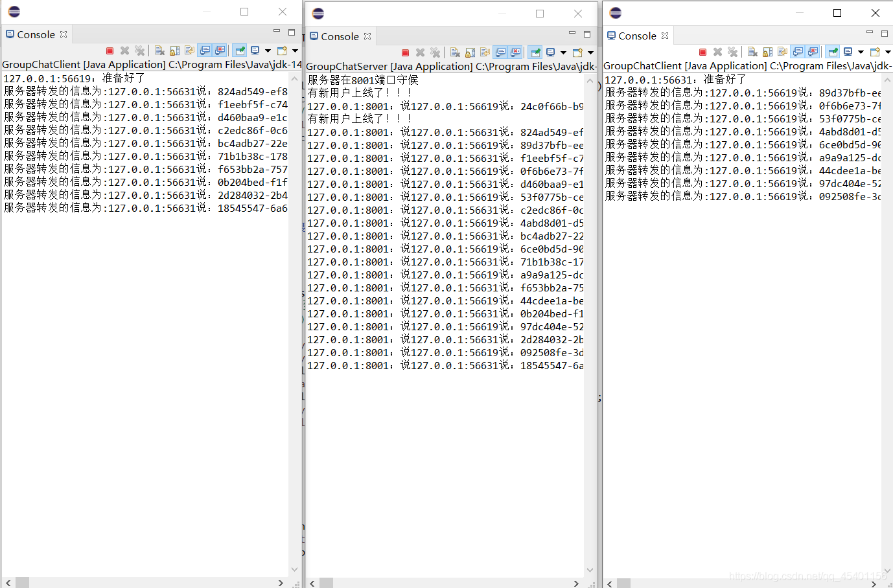The width and height of the screenshot is (893, 588).
Task: Click the client line containing '092508fe-3c'
Action: pyautogui.click(x=743, y=196)
